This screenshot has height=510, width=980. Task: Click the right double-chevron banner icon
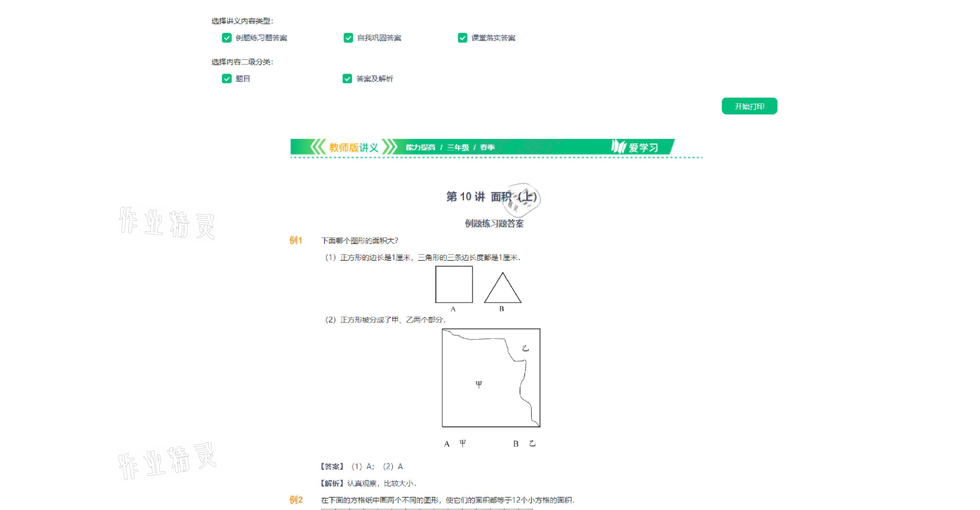(389, 147)
